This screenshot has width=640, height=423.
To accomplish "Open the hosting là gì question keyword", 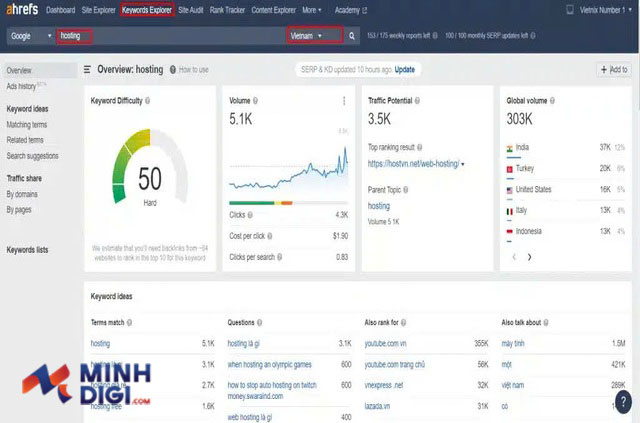I will tap(243, 343).
